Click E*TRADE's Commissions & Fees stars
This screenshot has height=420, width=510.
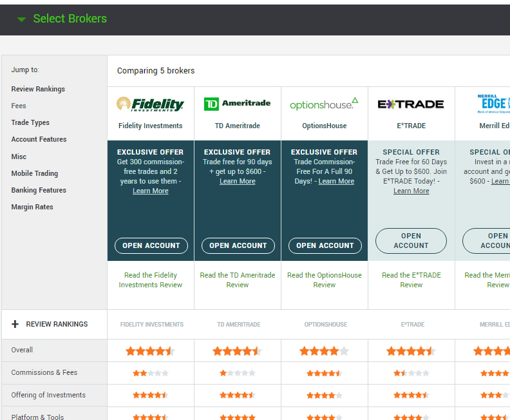tap(411, 373)
